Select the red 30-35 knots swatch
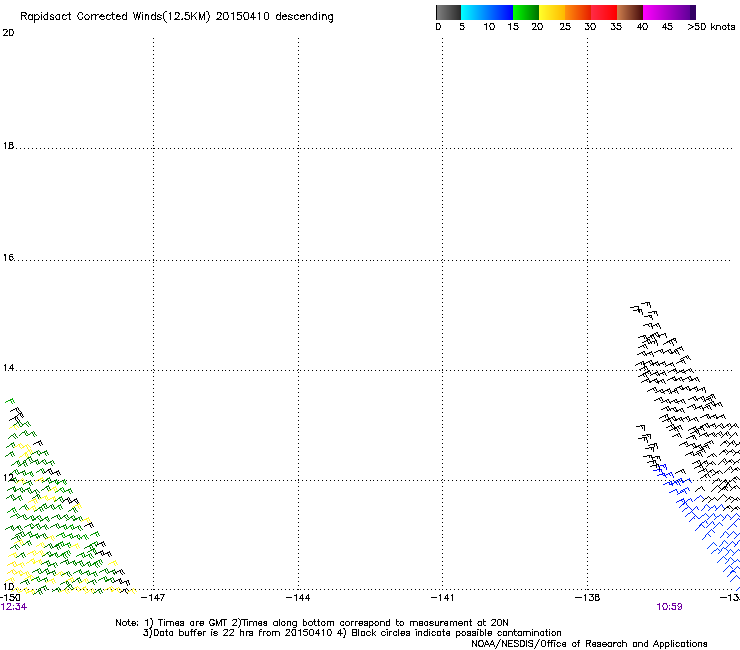 pos(604,12)
